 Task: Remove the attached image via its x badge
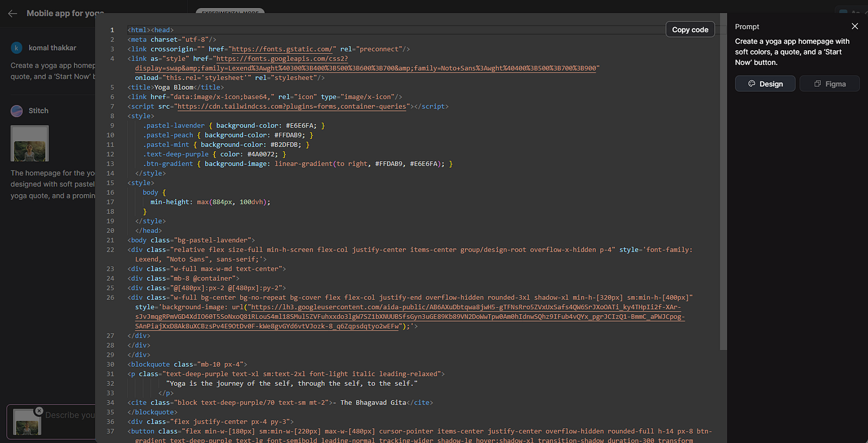point(39,411)
